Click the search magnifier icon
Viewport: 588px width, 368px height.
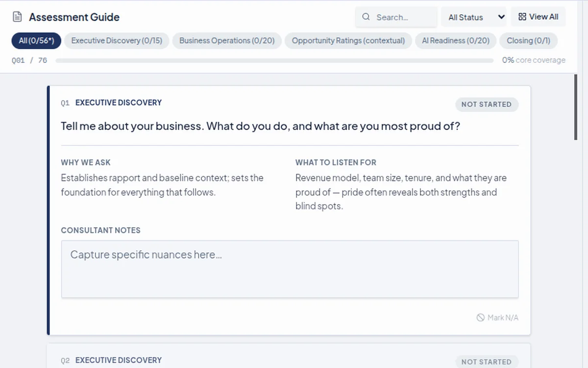click(x=366, y=17)
